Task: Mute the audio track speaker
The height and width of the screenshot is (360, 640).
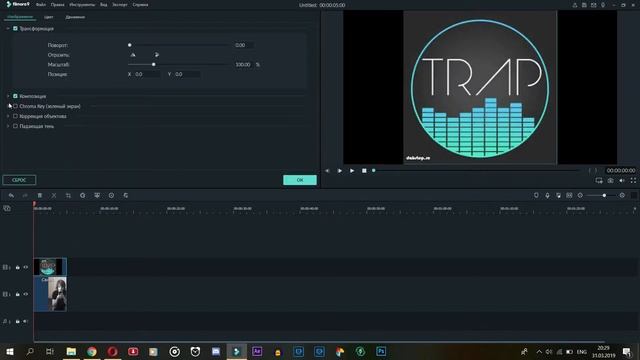Action: 26,321
